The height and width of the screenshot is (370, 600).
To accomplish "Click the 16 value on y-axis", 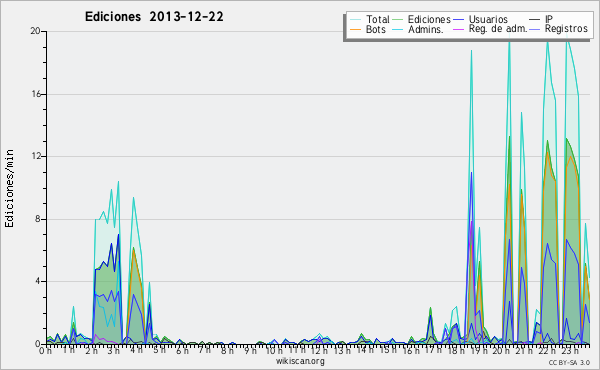I will pyautogui.click(x=36, y=94).
